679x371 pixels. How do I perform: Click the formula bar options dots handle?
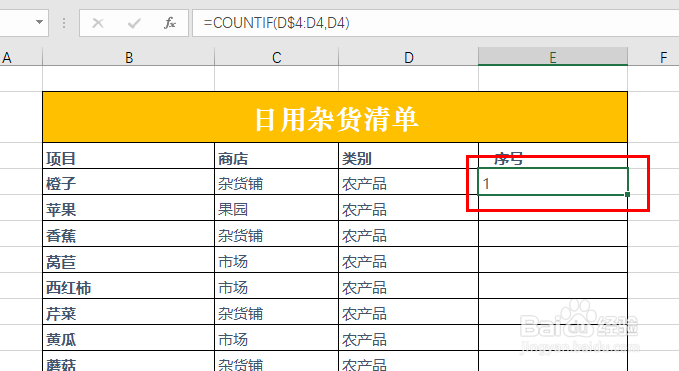[x=64, y=23]
